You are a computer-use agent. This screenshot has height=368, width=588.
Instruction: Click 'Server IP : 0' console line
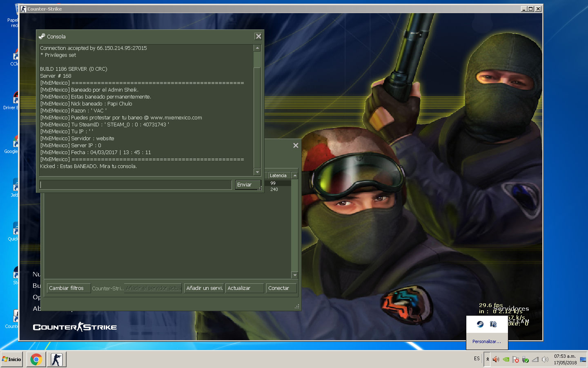[71, 146]
